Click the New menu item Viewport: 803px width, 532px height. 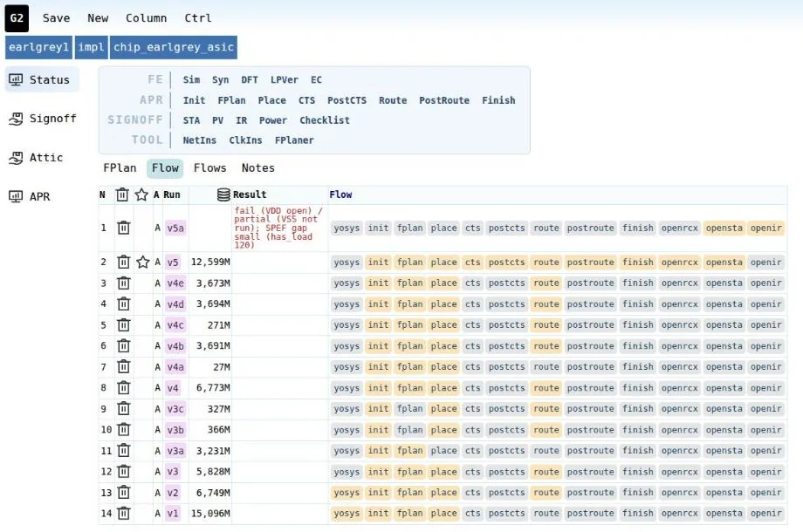pos(98,18)
